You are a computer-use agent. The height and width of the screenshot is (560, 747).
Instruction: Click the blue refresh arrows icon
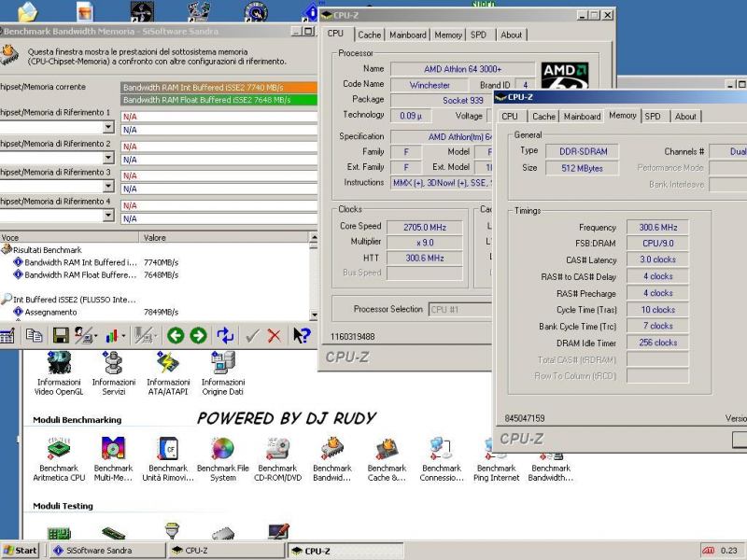(x=225, y=335)
